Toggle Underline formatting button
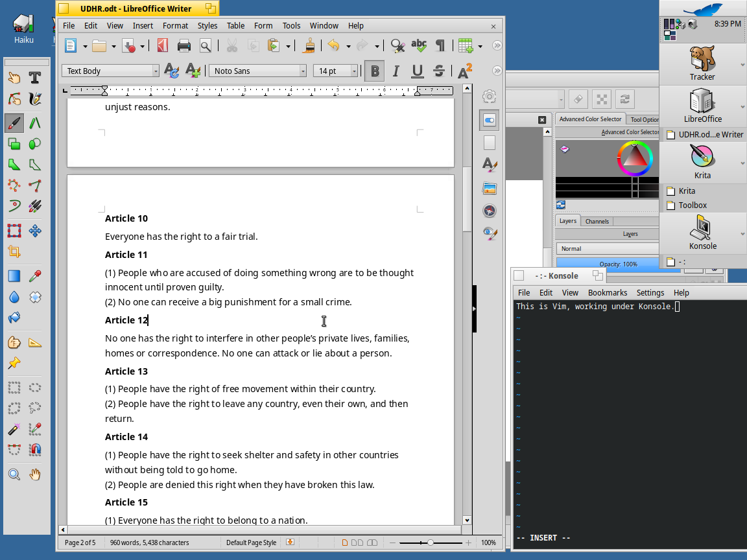The image size is (747, 560). pos(418,71)
